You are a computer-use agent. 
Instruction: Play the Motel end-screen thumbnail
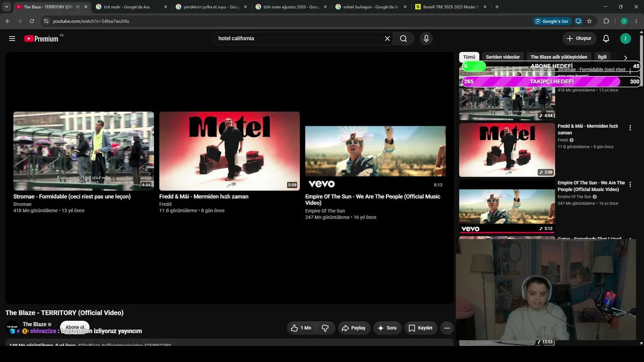click(229, 151)
